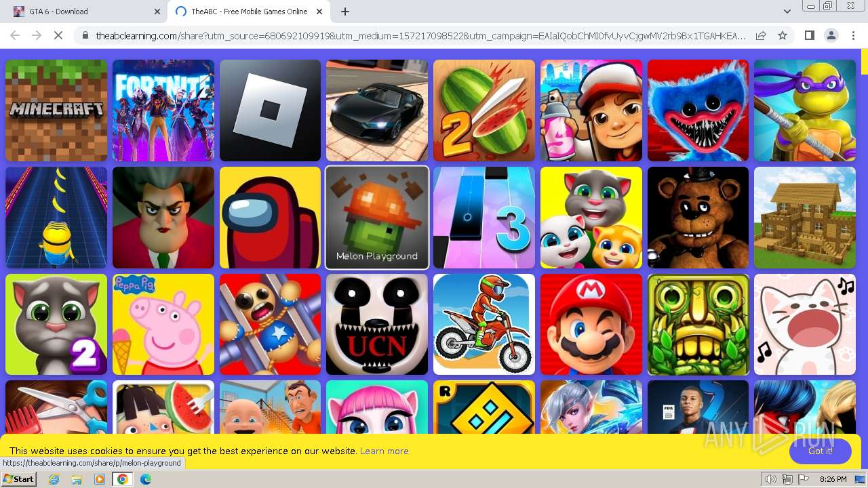This screenshot has width=868, height=488.
Task: Launch Microsoft Edge from the taskbar
Action: click(x=145, y=479)
